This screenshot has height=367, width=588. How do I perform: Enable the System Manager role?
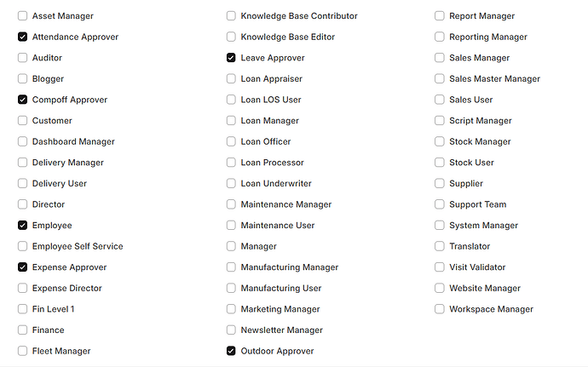[x=440, y=226]
